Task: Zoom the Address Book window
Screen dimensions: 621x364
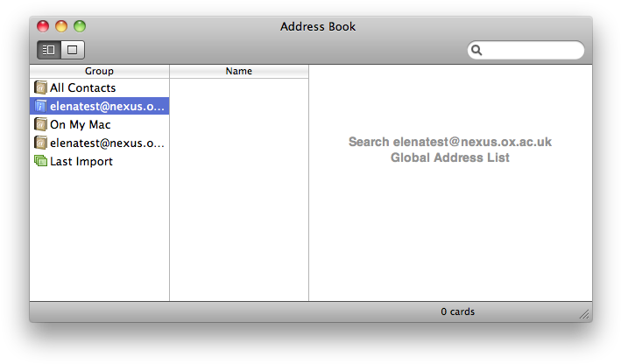Action: point(80,26)
